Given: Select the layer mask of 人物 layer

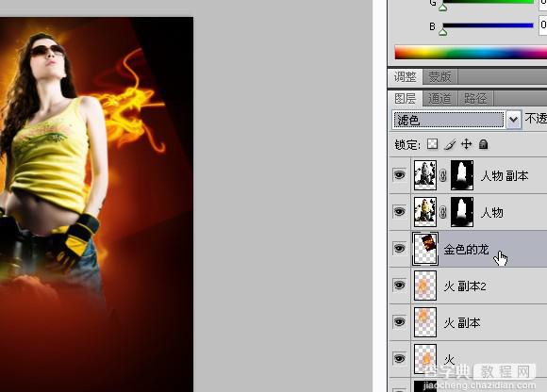Looking at the screenshot, I should pyautogui.click(x=462, y=212).
